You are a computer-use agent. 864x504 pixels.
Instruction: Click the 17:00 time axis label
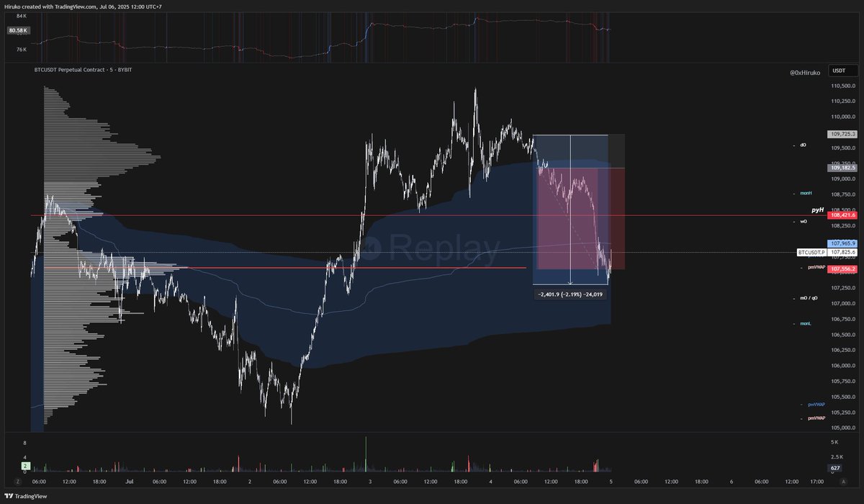tap(816, 482)
